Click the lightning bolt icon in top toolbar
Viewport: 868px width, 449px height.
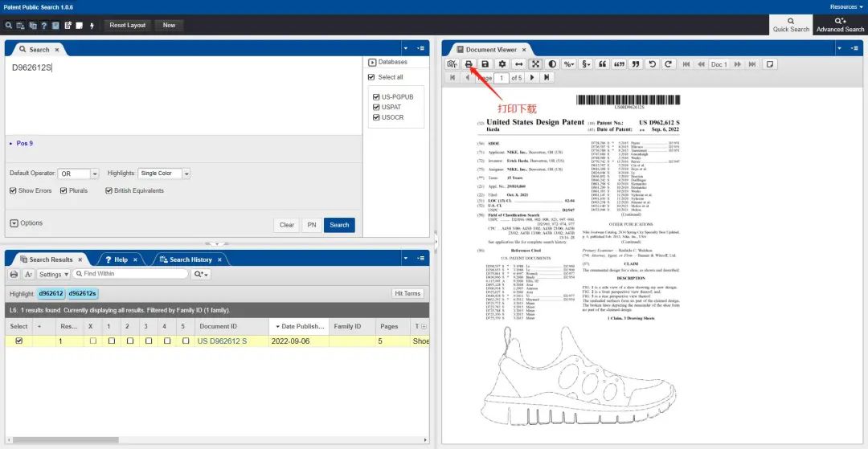[92, 26]
